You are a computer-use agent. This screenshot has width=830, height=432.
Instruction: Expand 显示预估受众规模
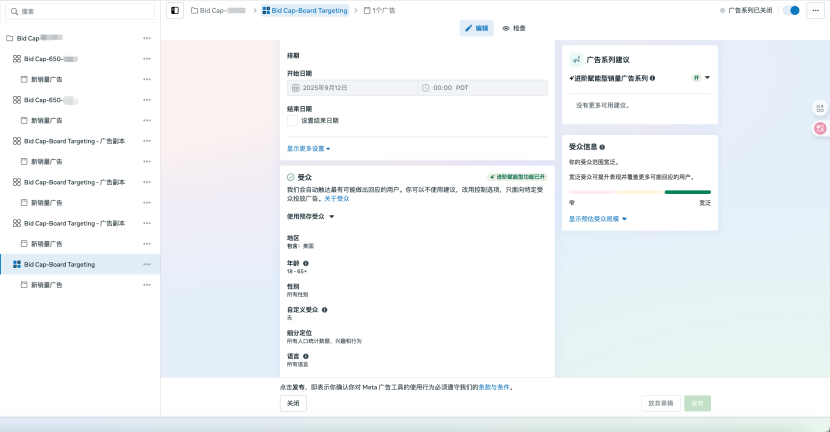[x=598, y=219]
